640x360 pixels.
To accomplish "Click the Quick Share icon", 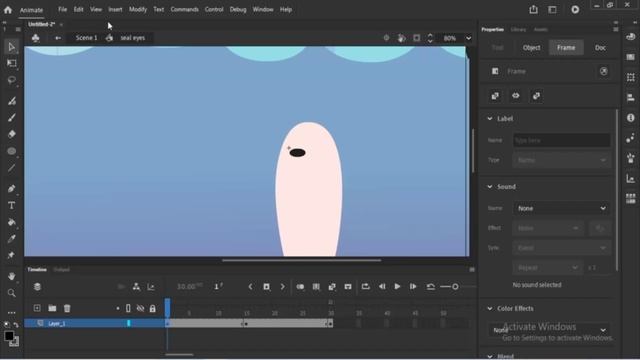I will (x=533, y=9).
